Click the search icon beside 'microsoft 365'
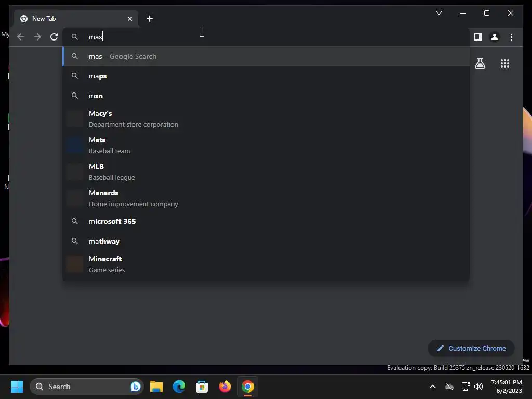Screen dimensions: 532x399 click(75, 221)
